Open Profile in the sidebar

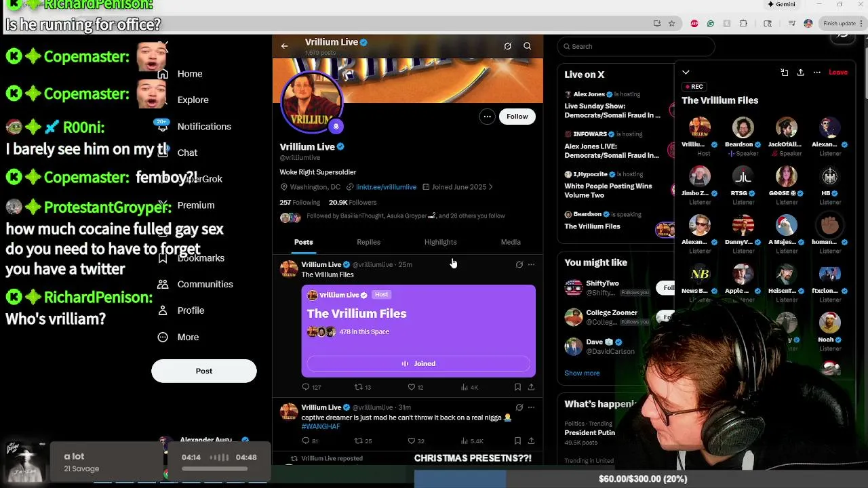(180, 310)
